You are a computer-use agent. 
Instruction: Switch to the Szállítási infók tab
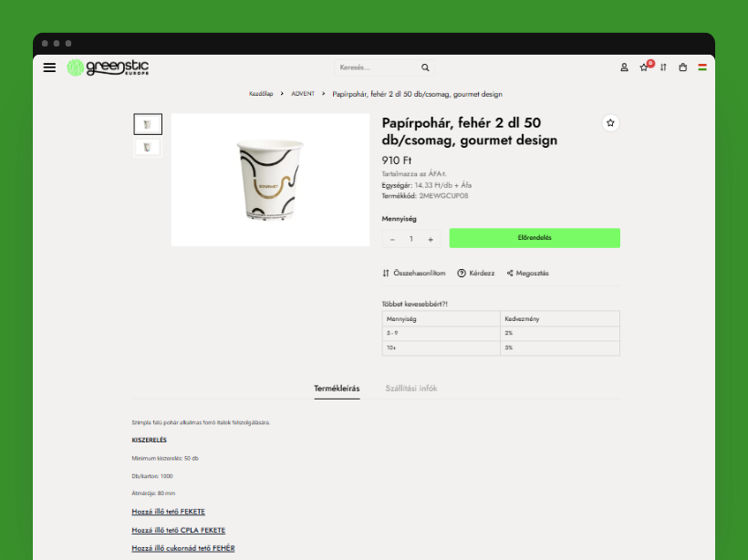coord(410,389)
